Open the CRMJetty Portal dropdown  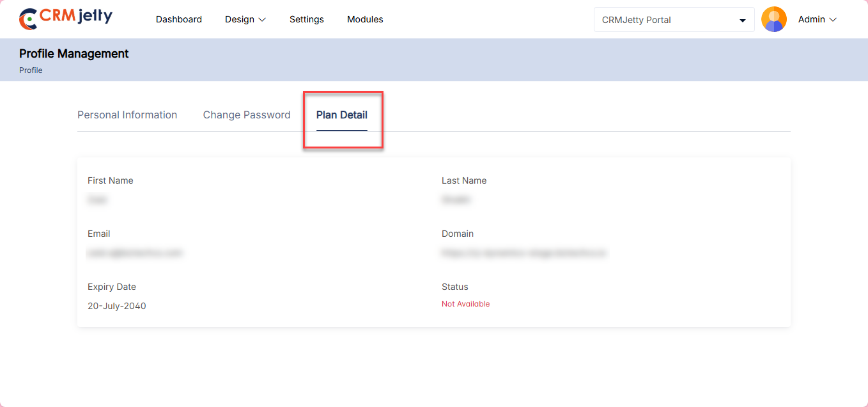pos(673,20)
